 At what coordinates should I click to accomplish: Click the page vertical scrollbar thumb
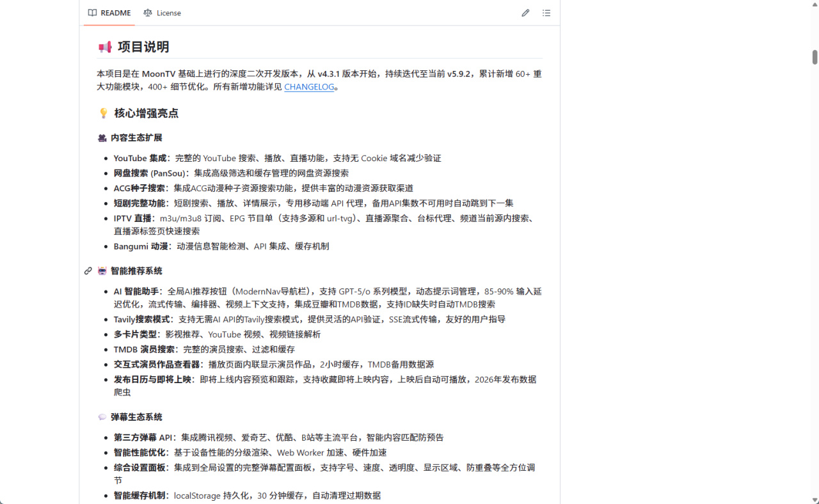coord(815,56)
